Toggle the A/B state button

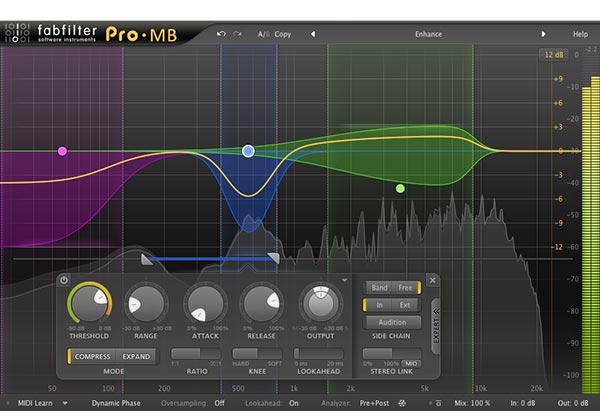tap(263, 34)
